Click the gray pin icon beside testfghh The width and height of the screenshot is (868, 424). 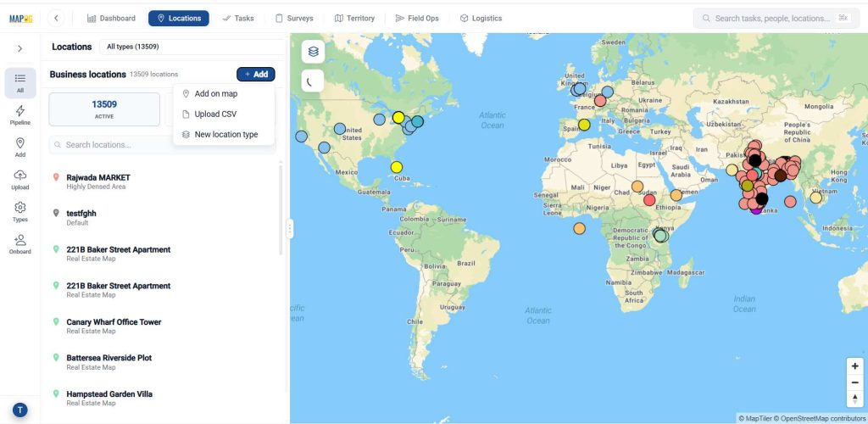pos(56,213)
